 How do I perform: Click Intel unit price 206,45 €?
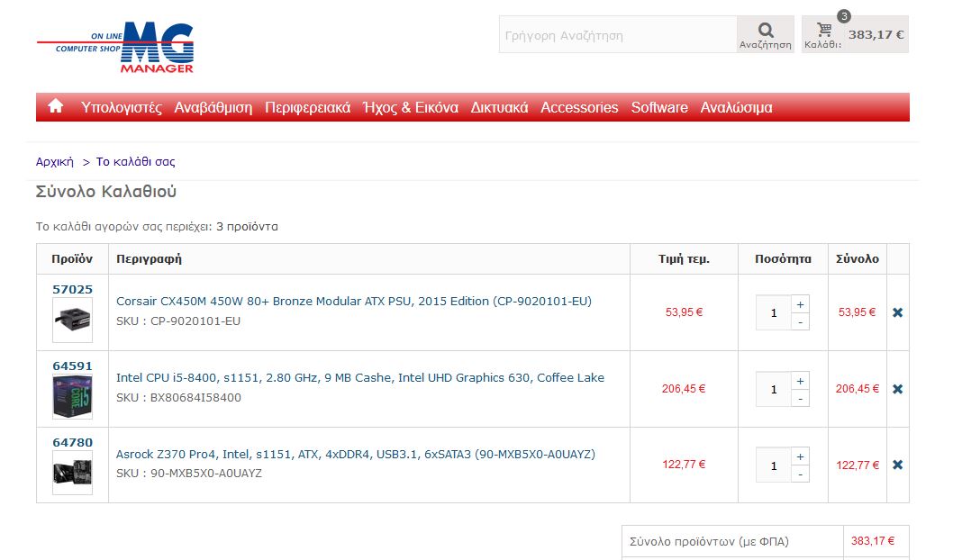click(684, 389)
